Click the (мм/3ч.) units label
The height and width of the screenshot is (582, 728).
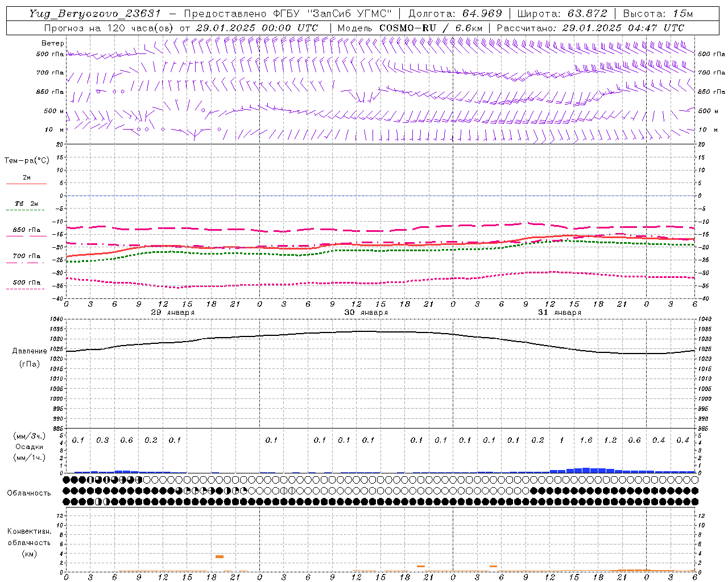[30, 436]
